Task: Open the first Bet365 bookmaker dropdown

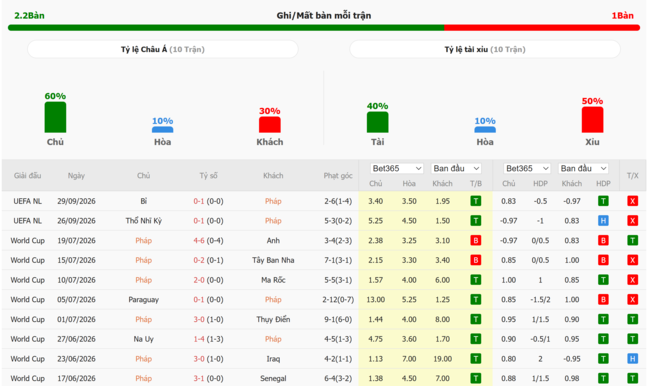Action: (397, 168)
